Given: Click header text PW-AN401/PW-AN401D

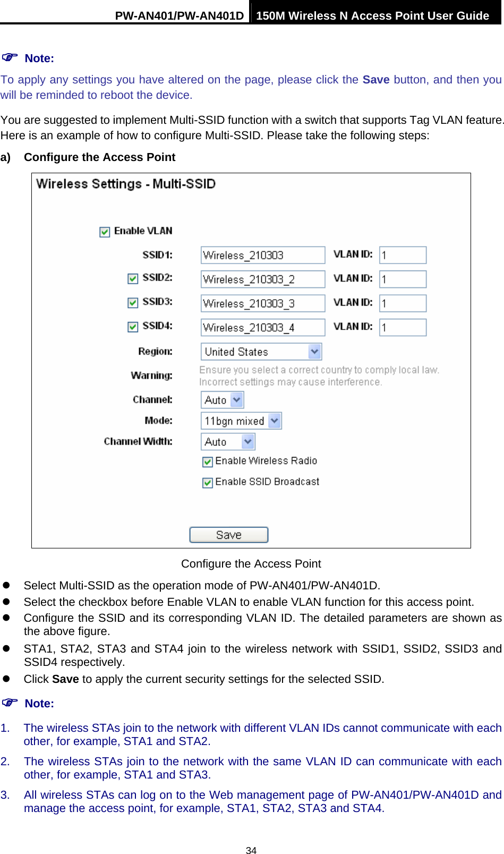Looking at the screenshot, I should pyautogui.click(x=180, y=15).
